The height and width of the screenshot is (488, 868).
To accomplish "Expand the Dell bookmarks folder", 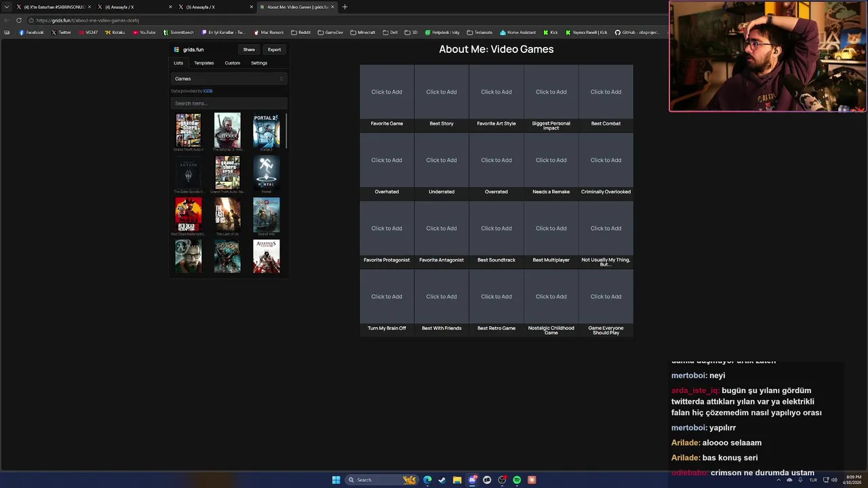I will 390,33.
